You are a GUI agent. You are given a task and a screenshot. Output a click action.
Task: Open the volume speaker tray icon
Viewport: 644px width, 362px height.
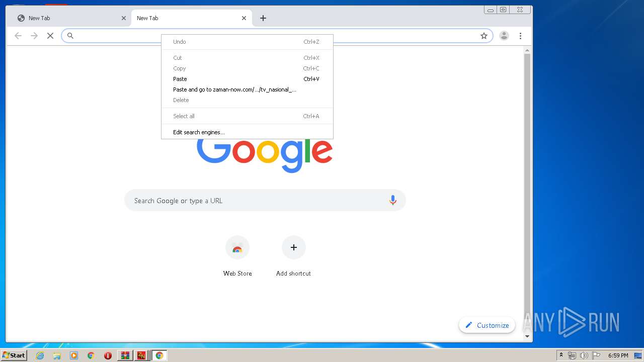[x=584, y=355]
